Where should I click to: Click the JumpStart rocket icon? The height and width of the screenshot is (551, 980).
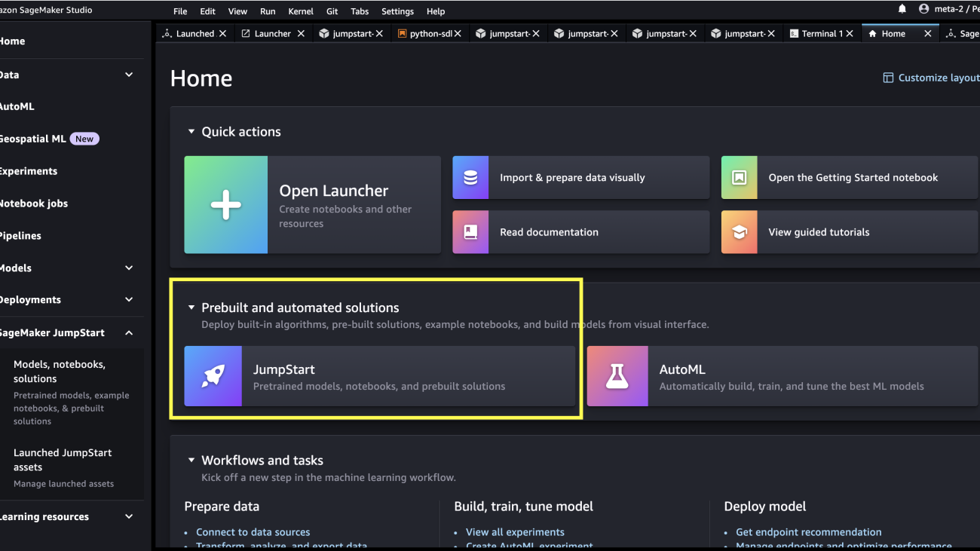[x=213, y=376]
